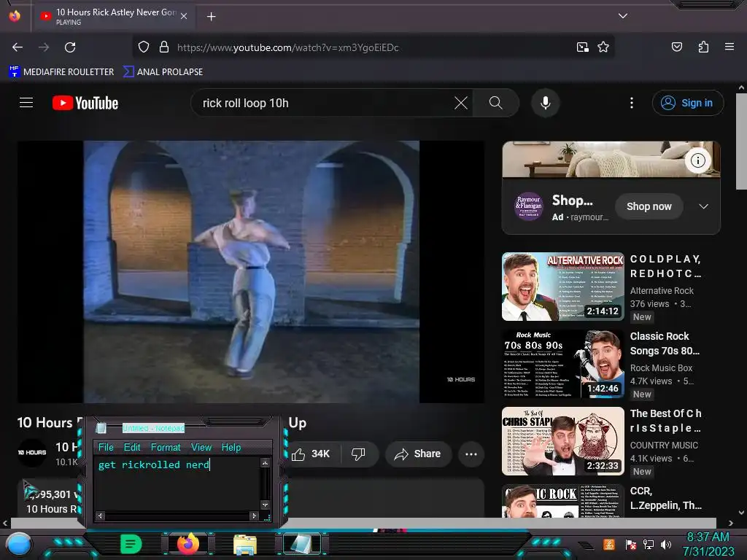Expand the ad details chevron
Viewport: 747px width, 560px height.
[x=703, y=206]
